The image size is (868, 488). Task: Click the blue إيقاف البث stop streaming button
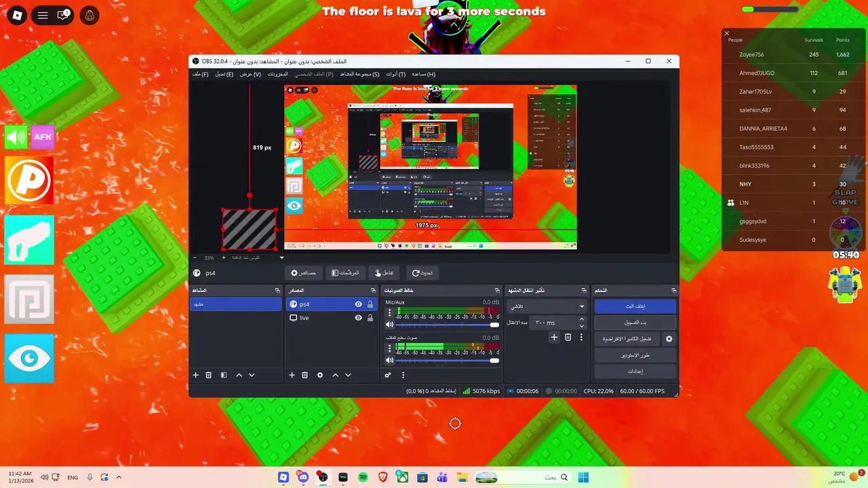[x=635, y=306]
